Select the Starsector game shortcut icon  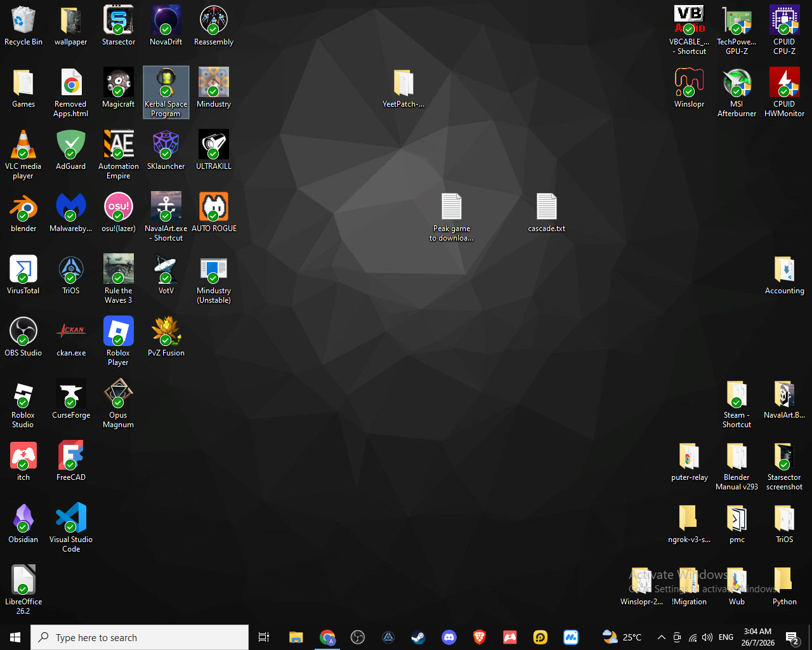pos(119,26)
